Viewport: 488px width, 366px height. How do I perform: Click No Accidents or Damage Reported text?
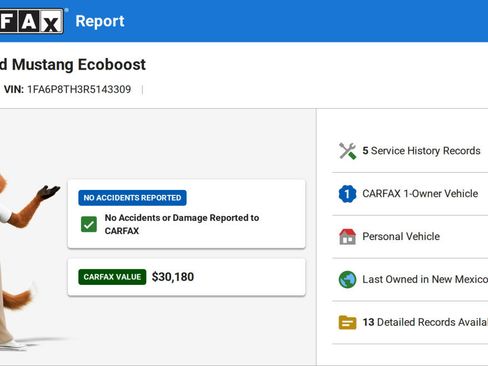(182, 224)
